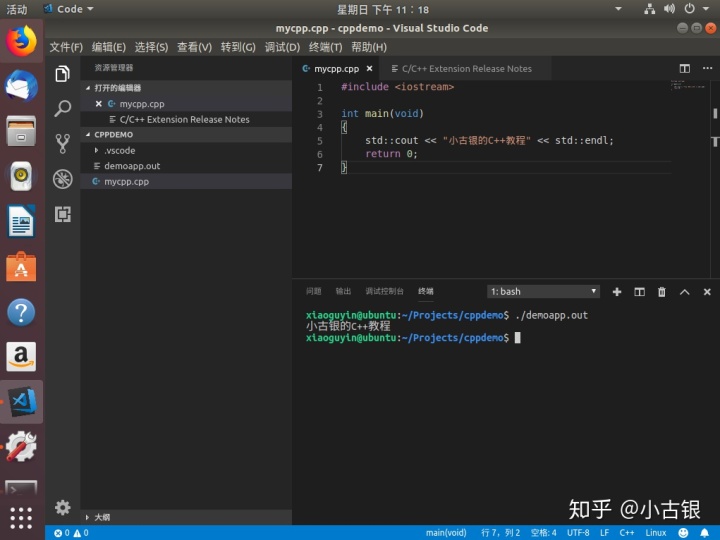The image size is (720, 540).
Task: Open the editor more actions ellipsis
Action: click(x=707, y=68)
